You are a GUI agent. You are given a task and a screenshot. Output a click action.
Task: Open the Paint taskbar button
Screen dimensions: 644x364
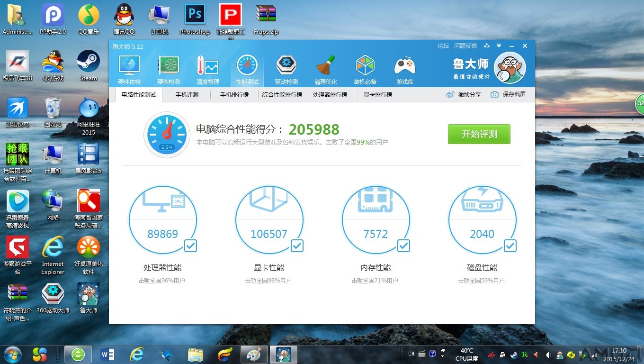point(254,354)
